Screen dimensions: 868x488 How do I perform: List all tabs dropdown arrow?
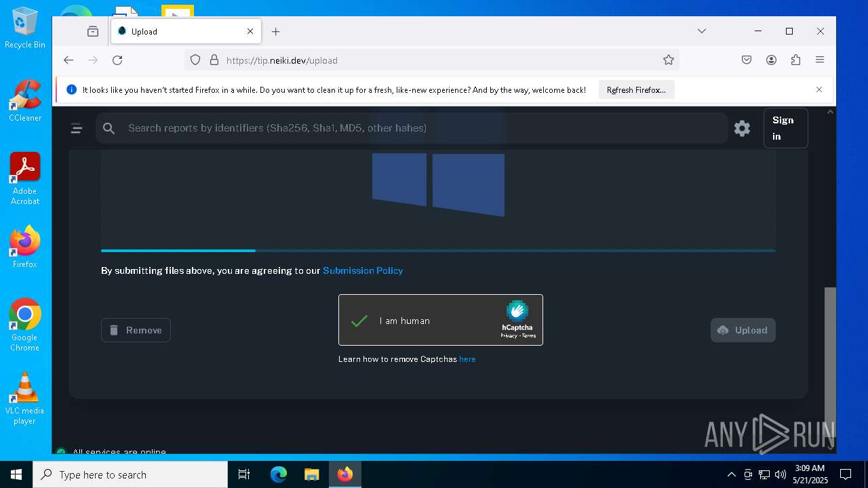(702, 31)
